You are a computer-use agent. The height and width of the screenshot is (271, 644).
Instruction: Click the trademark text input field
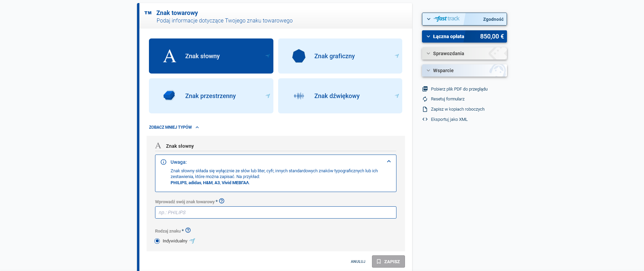[x=275, y=212]
